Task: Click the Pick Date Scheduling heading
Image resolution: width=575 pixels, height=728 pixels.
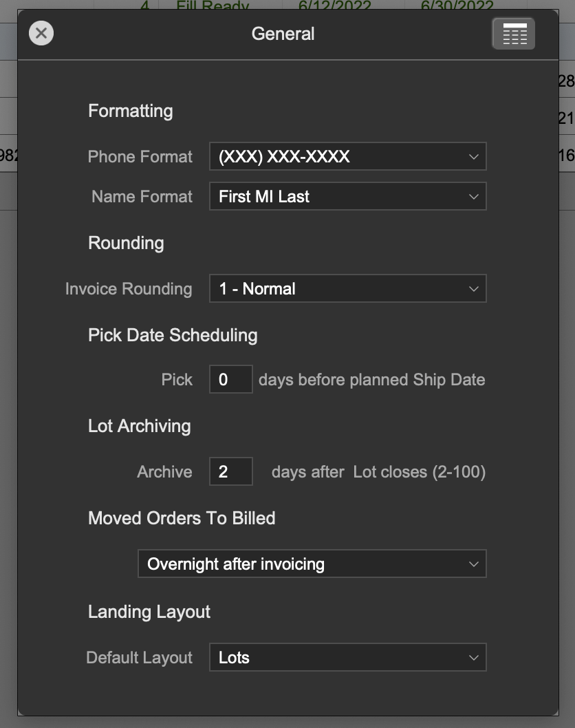Action: tap(173, 336)
